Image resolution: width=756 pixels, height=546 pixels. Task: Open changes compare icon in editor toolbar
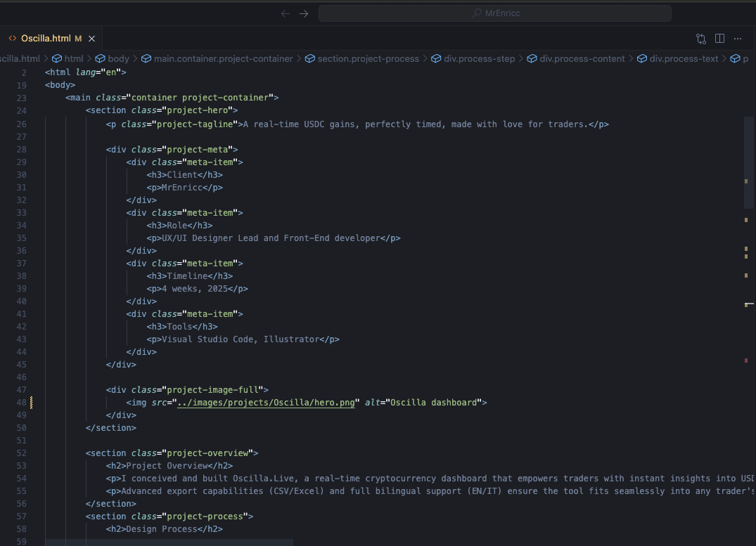[701, 39]
